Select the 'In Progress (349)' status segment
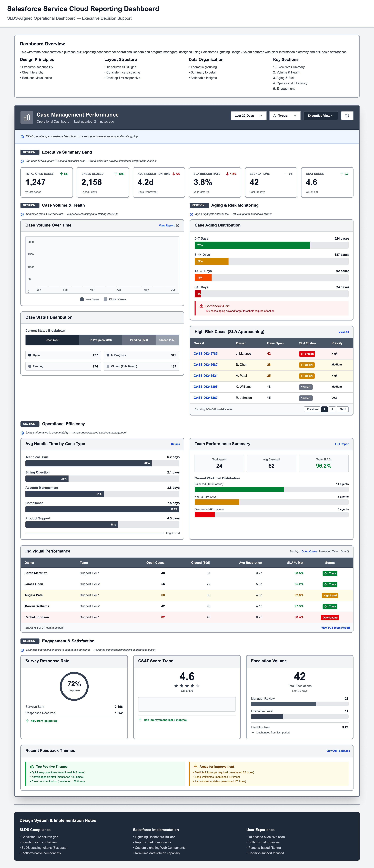Screen dimensions: 374x868 (x=101, y=340)
